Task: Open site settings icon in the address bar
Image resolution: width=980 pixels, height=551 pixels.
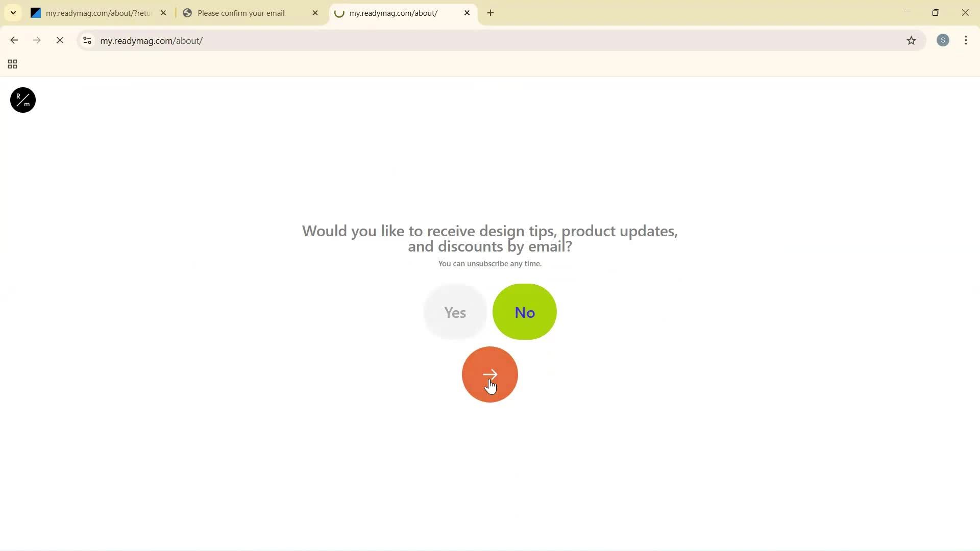Action: [87, 41]
